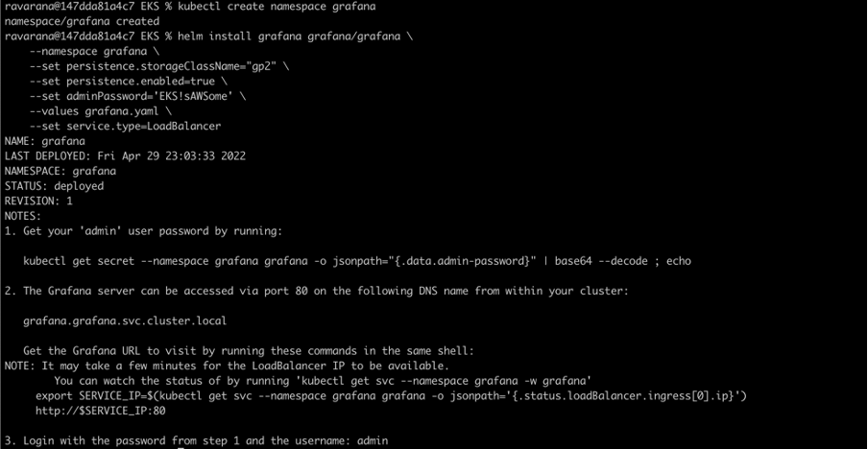
Task: Click the 'namespace/grafana created' output line
Action: [82, 21]
